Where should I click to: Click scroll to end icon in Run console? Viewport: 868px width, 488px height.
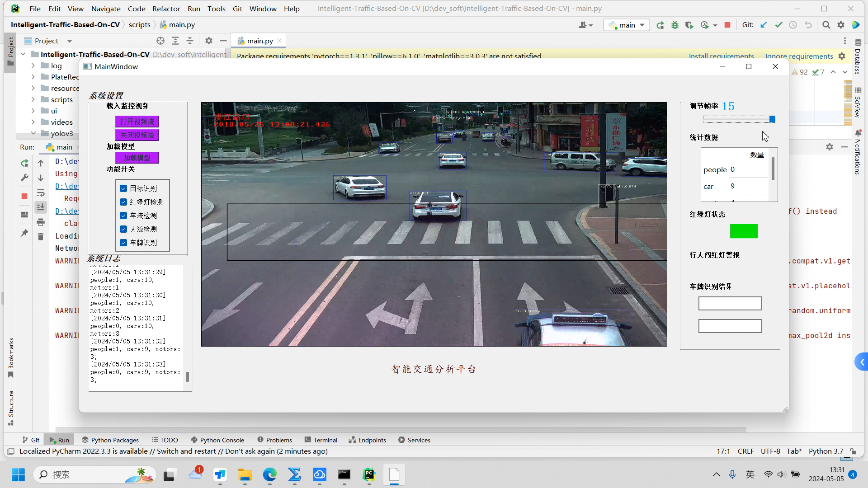(x=41, y=207)
